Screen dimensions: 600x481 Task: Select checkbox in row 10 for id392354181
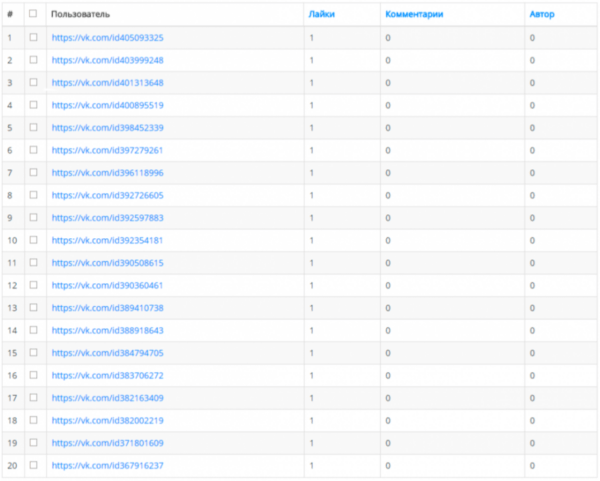point(33,240)
